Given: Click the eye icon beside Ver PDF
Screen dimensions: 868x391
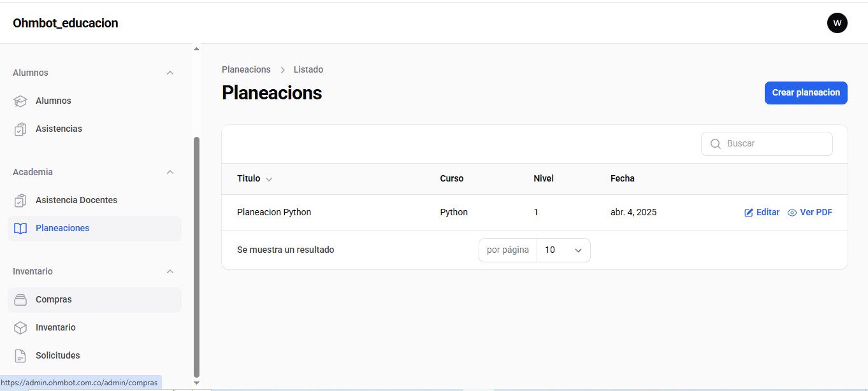Looking at the screenshot, I should point(792,213).
